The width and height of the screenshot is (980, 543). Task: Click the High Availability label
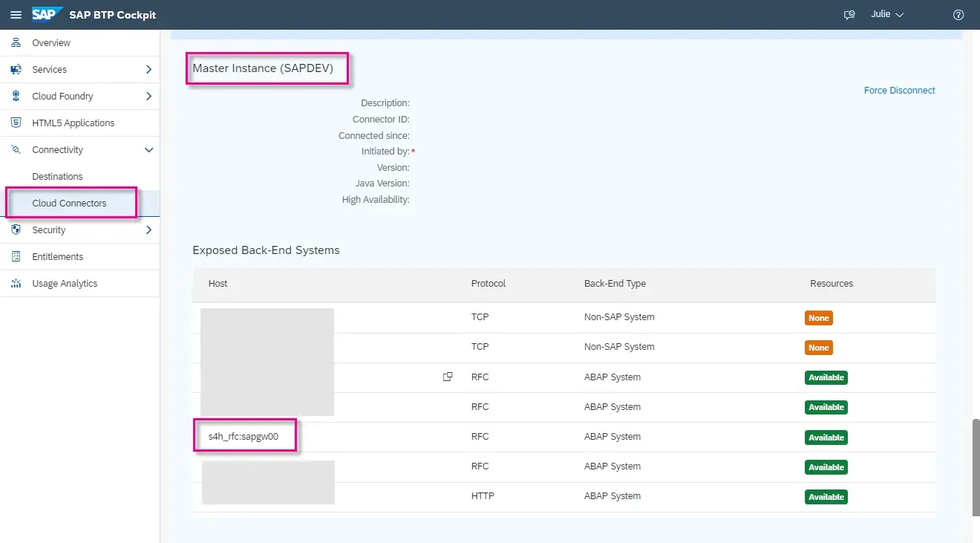(x=376, y=200)
